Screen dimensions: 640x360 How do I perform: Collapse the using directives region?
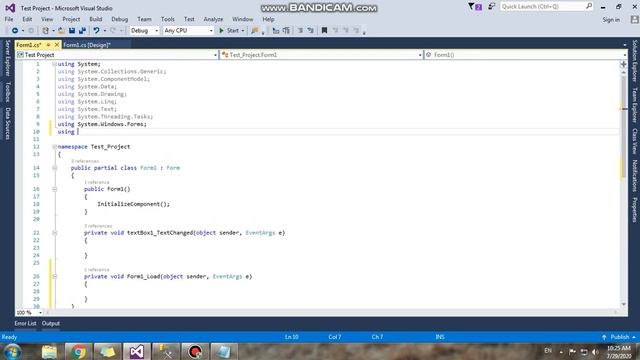pyautogui.click(x=54, y=64)
